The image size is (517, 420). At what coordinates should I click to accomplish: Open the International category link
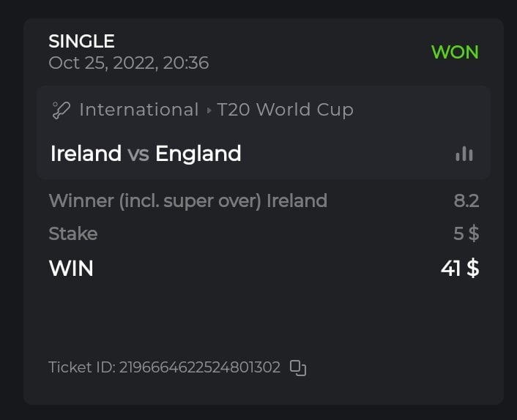[x=138, y=110]
